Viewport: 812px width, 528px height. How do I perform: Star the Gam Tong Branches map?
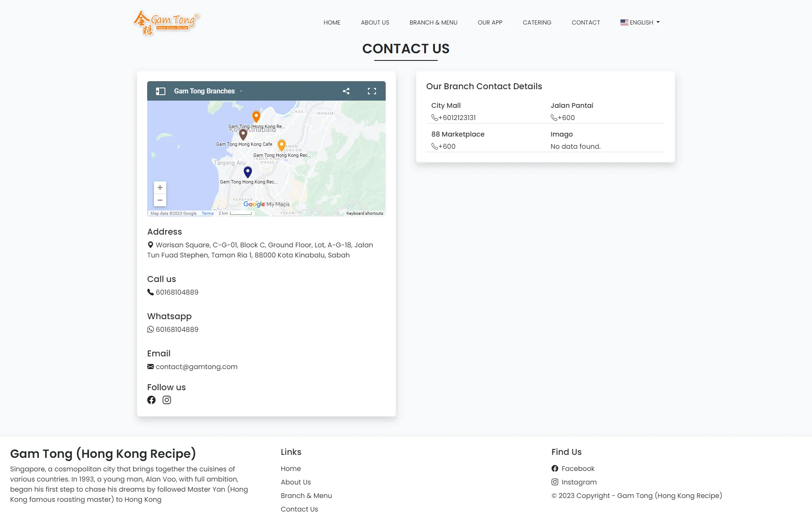(x=241, y=90)
